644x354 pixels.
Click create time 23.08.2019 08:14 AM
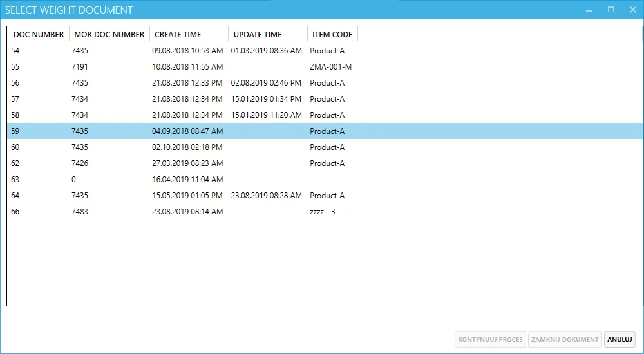187,212
